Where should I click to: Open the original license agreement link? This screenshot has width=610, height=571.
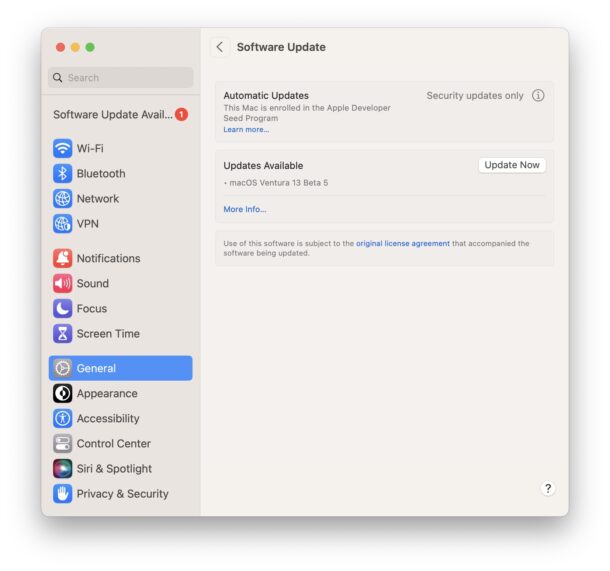[x=403, y=243]
